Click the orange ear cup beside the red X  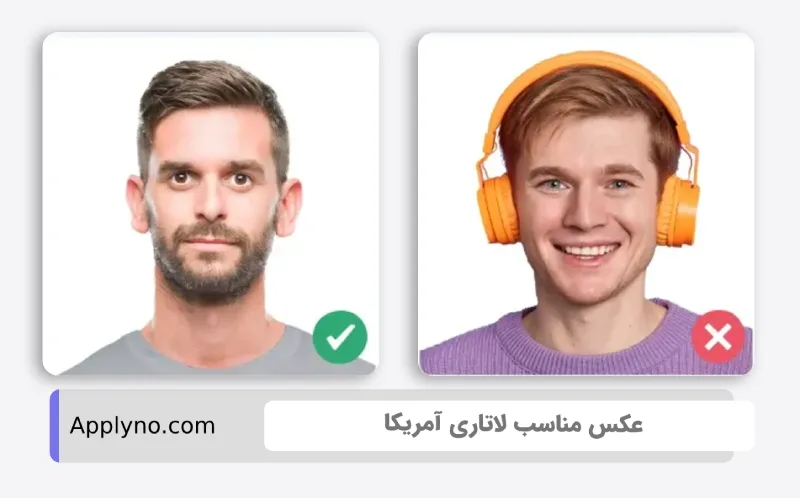[678, 210]
